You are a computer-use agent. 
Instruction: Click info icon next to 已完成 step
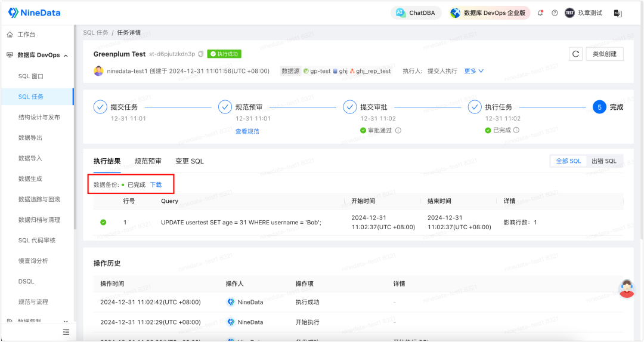point(516,130)
